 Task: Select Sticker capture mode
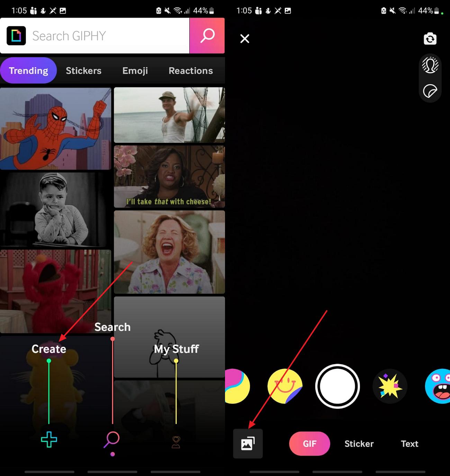point(359,443)
